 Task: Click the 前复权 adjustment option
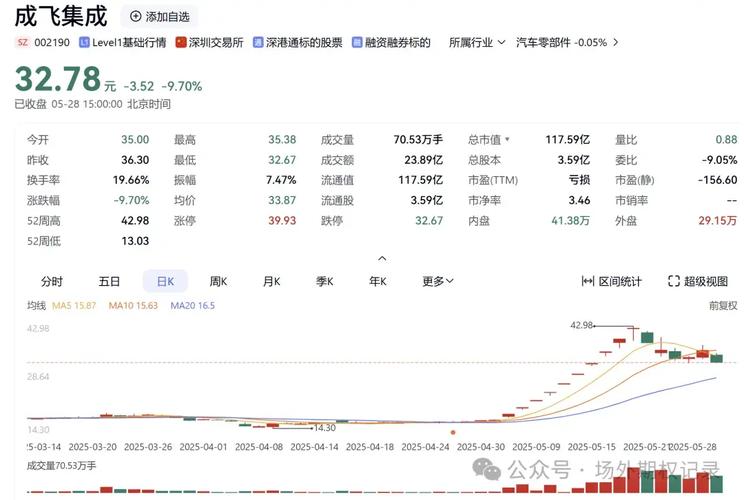723,306
